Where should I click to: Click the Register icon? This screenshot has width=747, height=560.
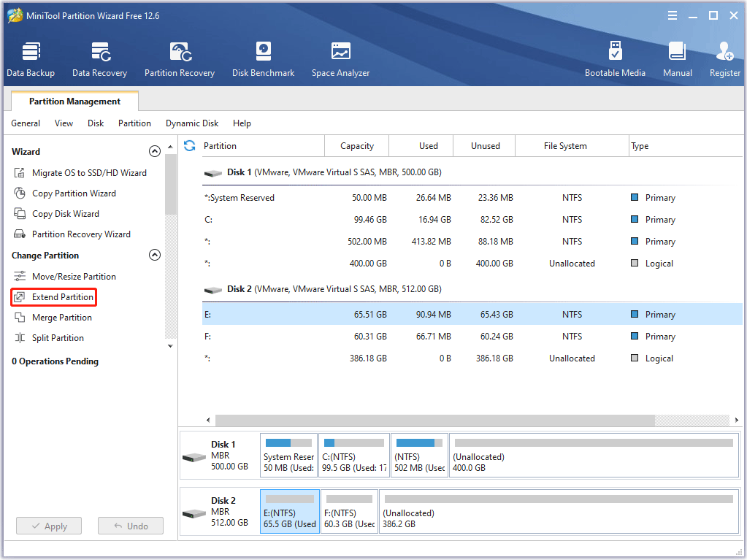724,58
